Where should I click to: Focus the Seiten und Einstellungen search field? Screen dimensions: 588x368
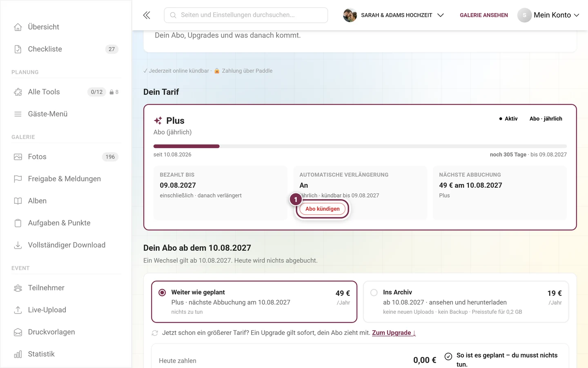246,15
